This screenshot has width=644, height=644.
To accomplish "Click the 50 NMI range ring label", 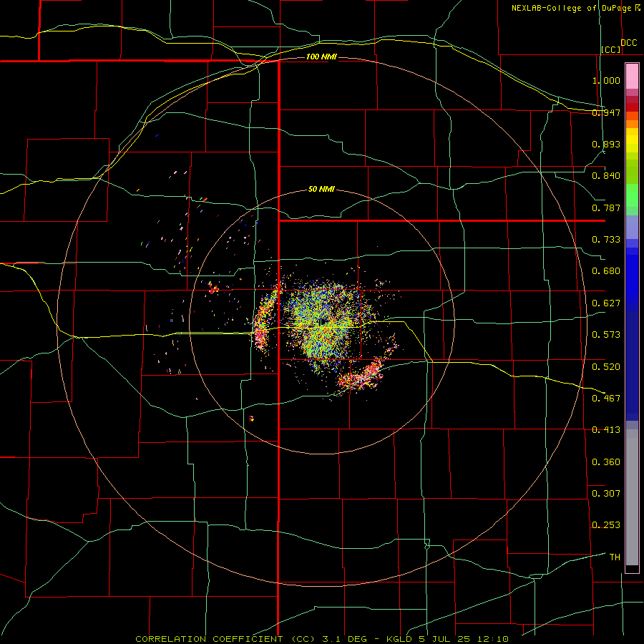I will (x=321, y=189).
